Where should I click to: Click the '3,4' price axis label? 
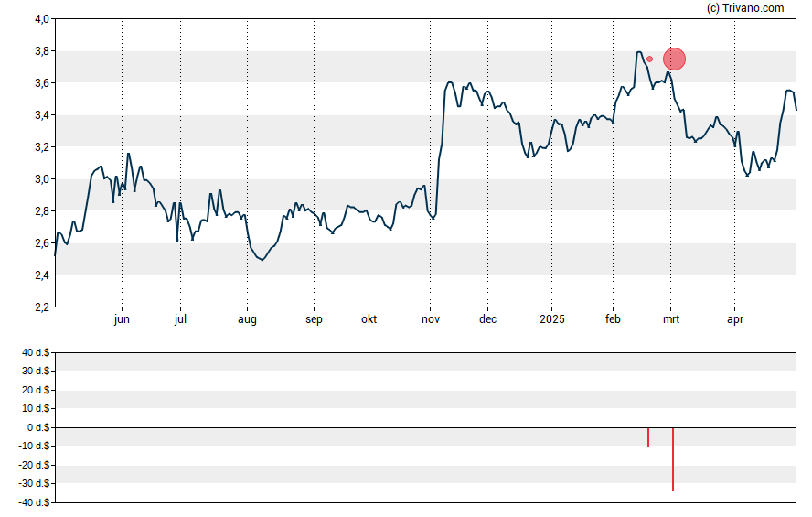[x=42, y=115]
